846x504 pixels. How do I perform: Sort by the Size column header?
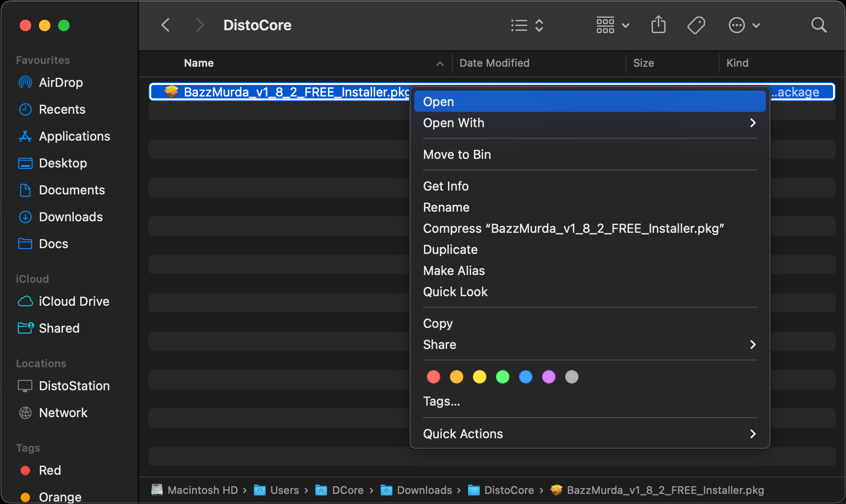pos(643,63)
